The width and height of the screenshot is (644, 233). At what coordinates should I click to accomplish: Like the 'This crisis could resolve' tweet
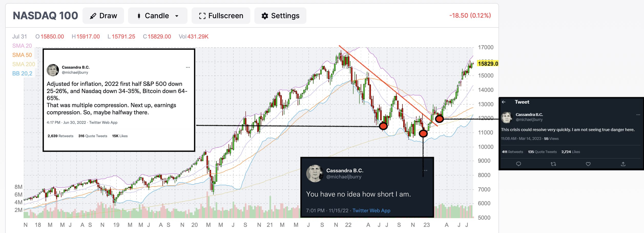coord(588,164)
